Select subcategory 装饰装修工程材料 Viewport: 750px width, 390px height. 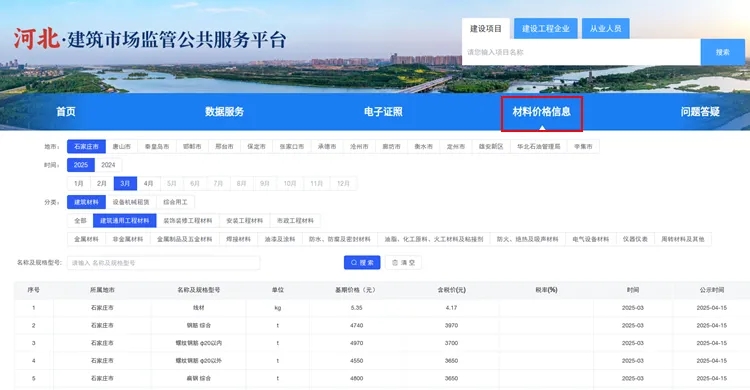pos(188,221)
